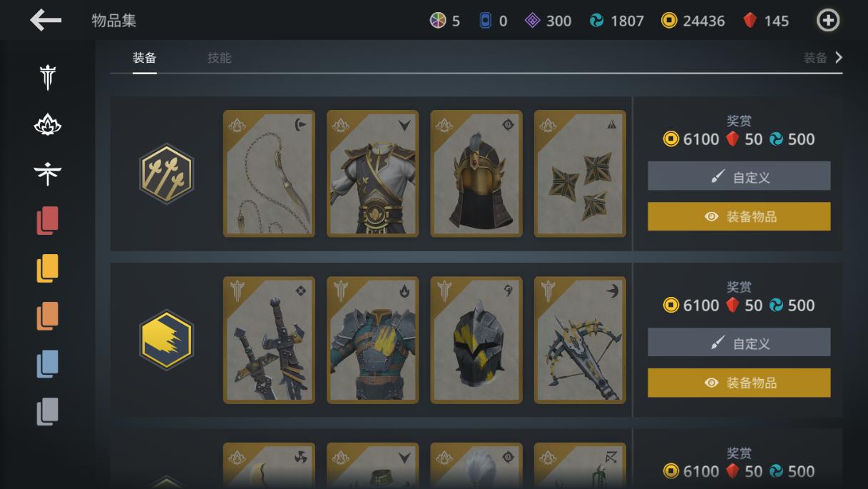Click 自定义 for the second item set
The width and height of the screenshot is (868, 489).
click(x=739, y=342)
